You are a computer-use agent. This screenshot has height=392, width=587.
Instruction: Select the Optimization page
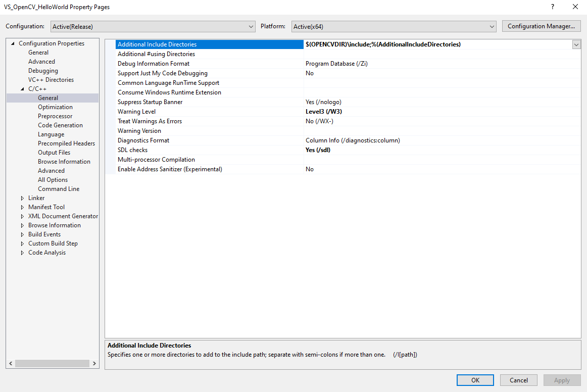(x=55, y=107)
